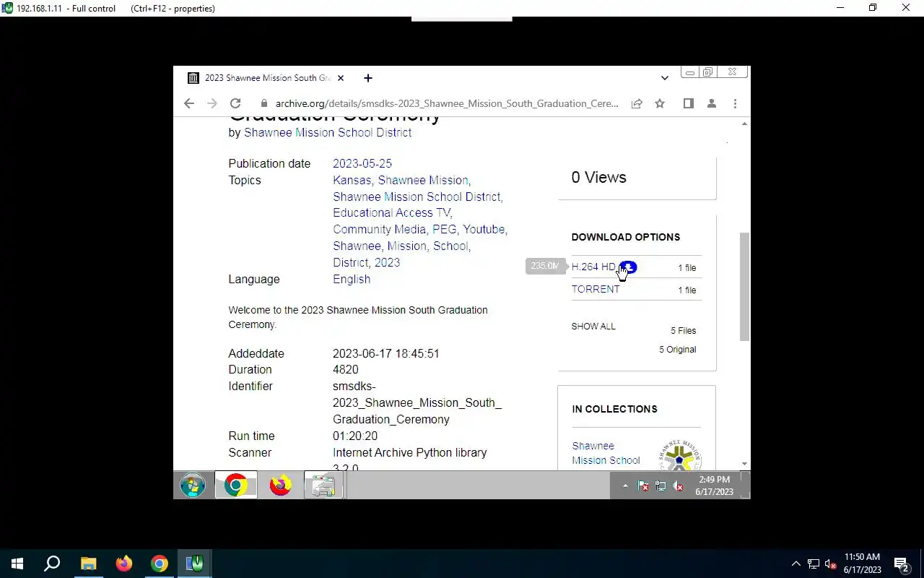Open remote control app on host taskbar
Screen dimensions: 924x578
tap(195, 564)
